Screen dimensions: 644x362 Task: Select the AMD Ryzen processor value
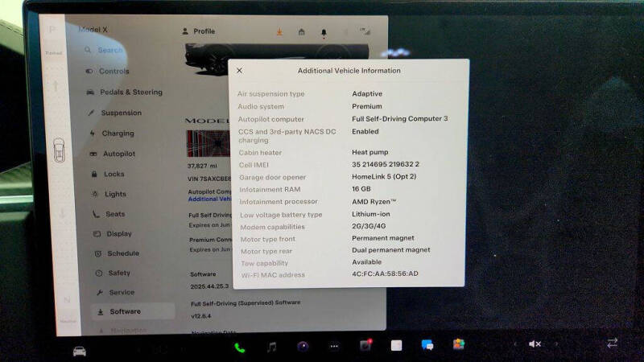[x=374, y=202]
